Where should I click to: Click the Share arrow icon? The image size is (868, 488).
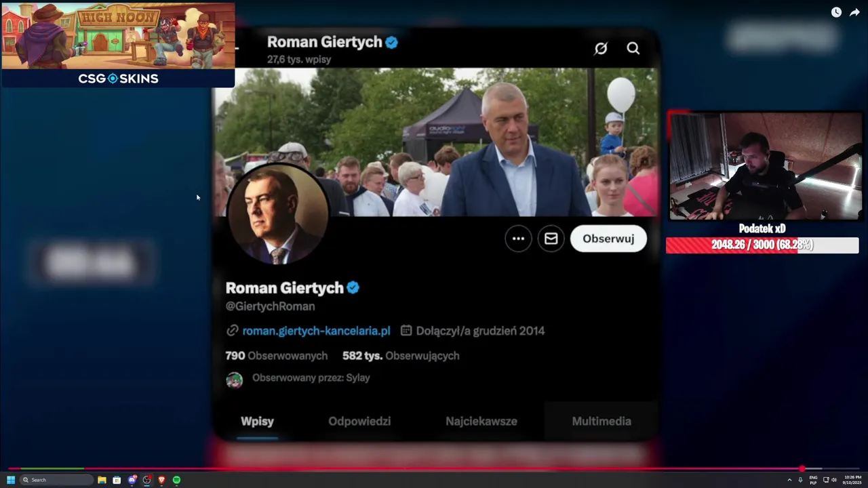tap(854, 12)
